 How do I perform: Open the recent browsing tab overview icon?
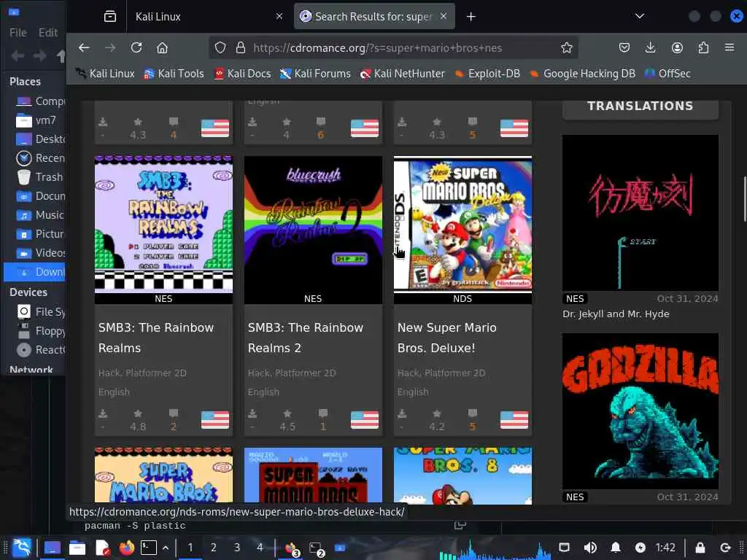110,17
